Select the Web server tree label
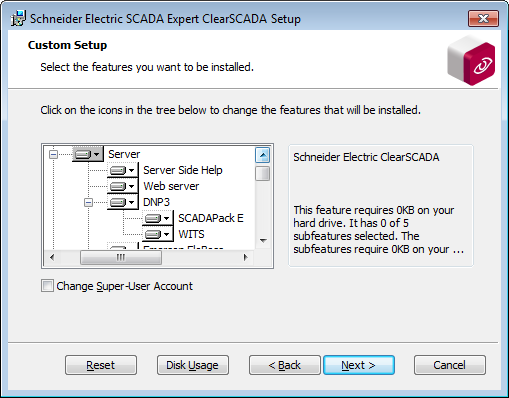 click(171, 186)
